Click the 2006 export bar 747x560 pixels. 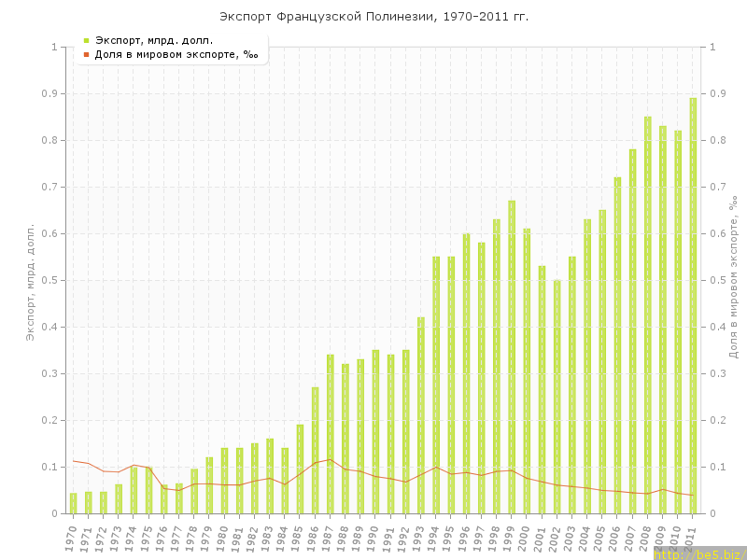(x=617, y=345)
